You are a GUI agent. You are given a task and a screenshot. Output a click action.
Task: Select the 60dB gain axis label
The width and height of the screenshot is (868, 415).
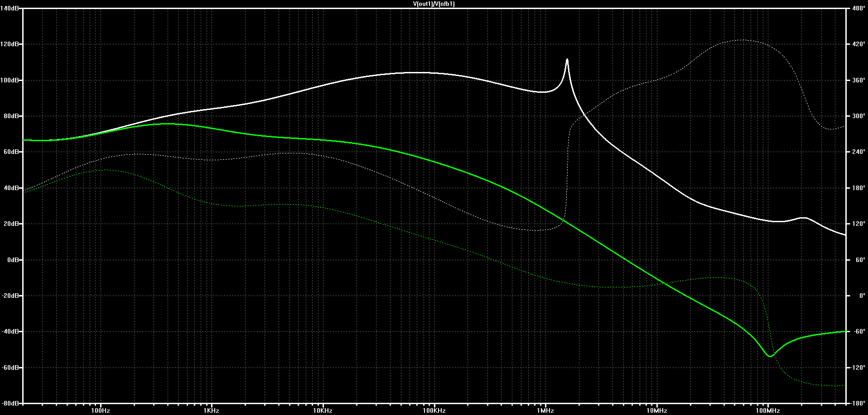coord(11,152)
